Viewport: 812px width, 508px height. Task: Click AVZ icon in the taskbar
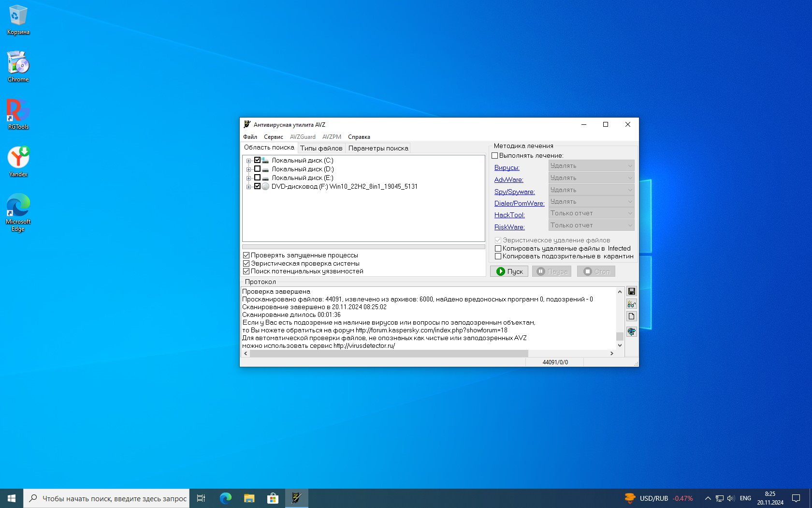click(x=296, y=498)
